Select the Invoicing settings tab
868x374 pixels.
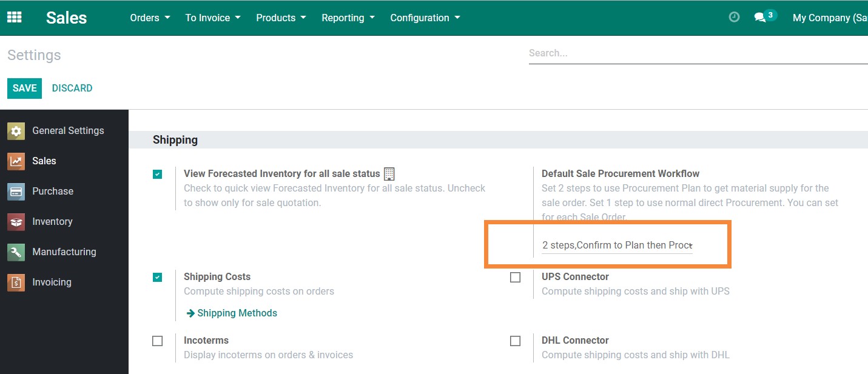64,282
